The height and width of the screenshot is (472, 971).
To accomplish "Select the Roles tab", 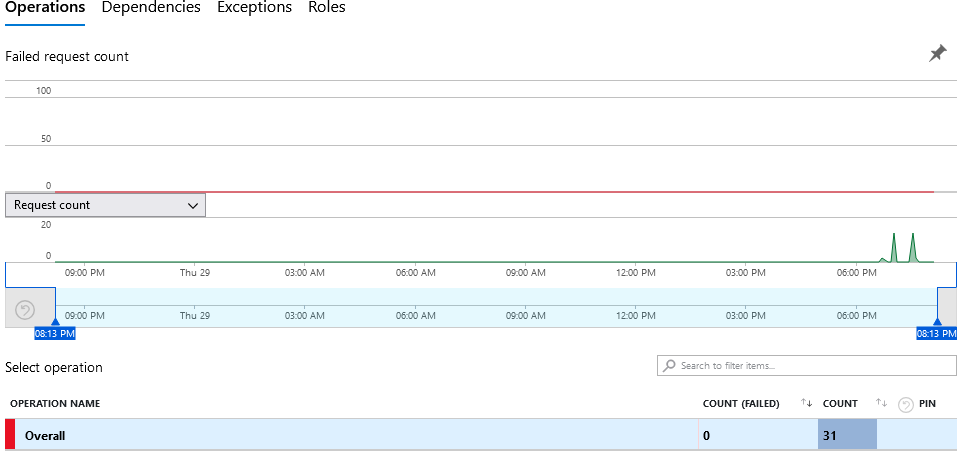I will (327, 8).
